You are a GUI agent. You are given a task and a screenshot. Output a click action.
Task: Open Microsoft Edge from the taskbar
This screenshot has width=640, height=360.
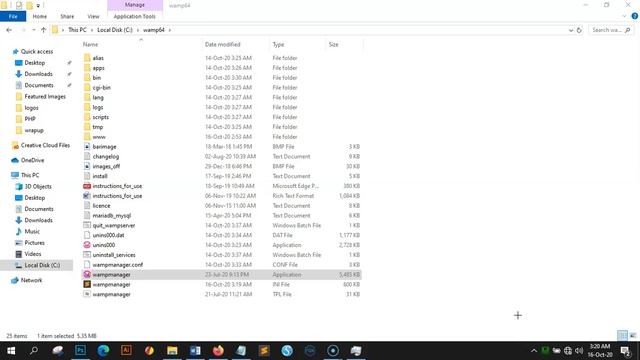pos(103,351)
